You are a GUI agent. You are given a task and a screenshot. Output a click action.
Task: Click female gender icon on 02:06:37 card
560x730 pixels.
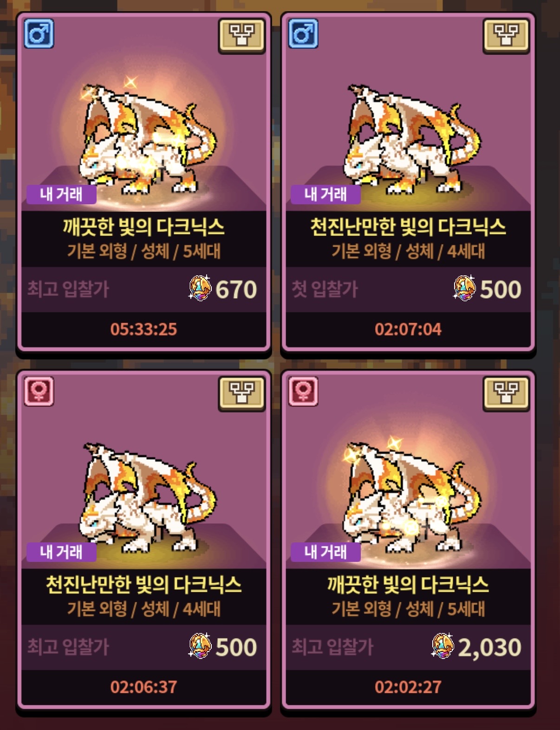click(x=39, y=391)
